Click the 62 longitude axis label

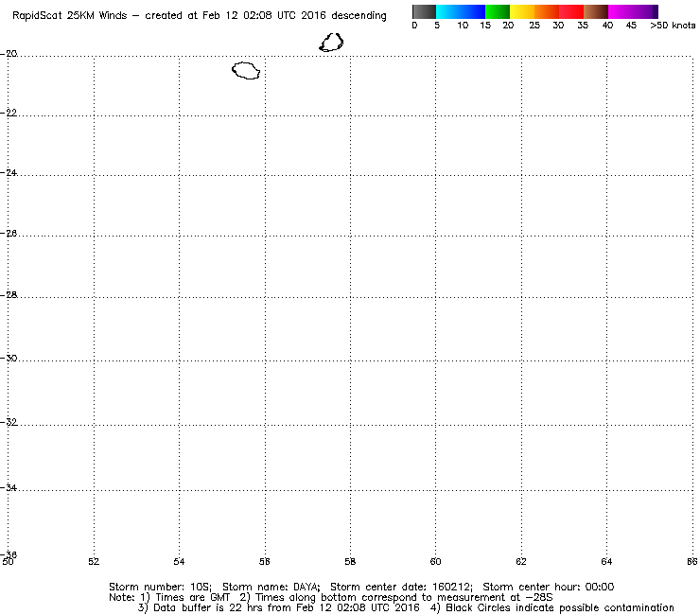coord(521,561)
